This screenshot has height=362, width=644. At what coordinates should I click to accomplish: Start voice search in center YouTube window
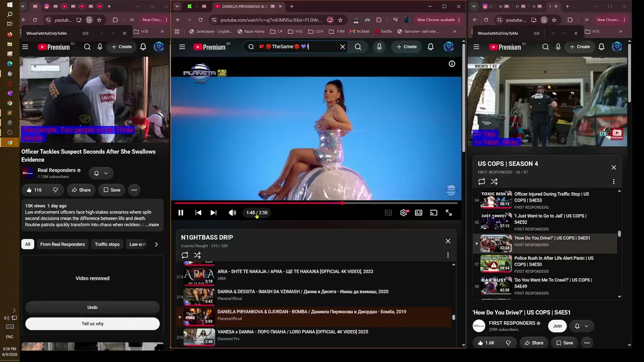379,47
